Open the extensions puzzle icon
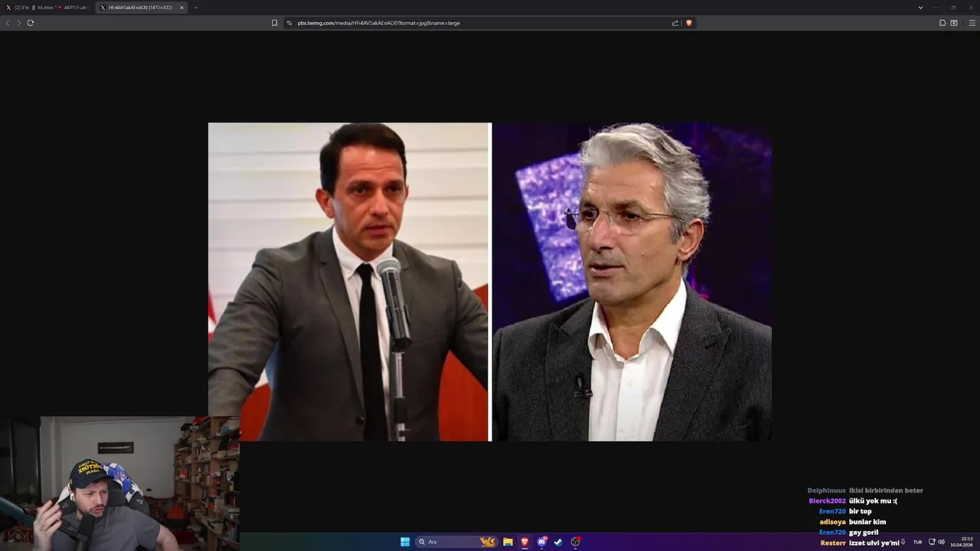 pos(942,23)
